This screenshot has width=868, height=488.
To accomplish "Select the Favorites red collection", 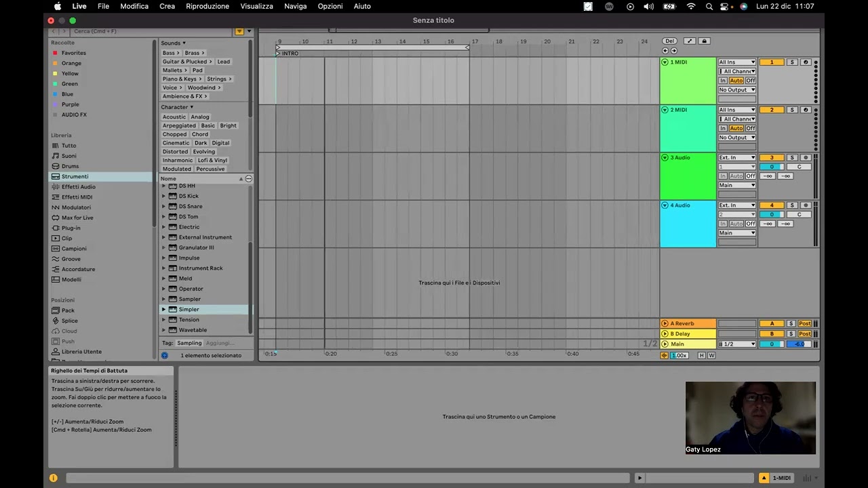I will click(x=73, y=53).
